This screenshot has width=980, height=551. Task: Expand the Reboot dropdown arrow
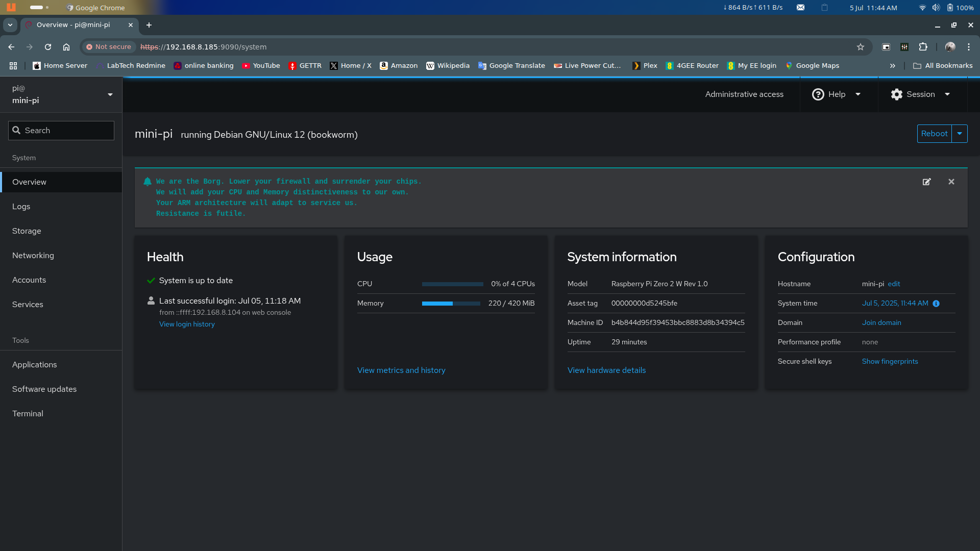960,134
